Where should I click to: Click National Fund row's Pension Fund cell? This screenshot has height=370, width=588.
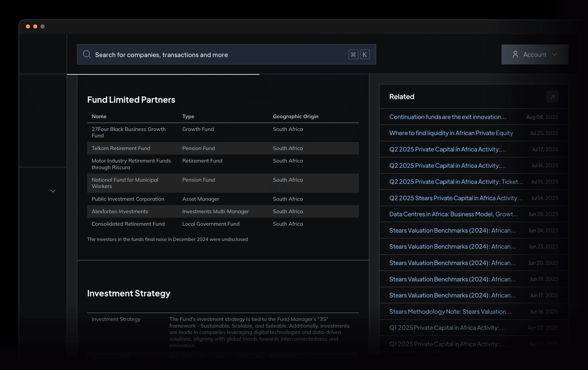tap(198, 180)
